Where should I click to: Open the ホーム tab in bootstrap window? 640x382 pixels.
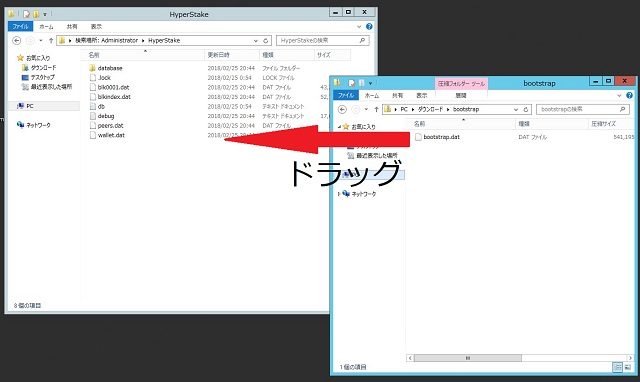(371, 96)
